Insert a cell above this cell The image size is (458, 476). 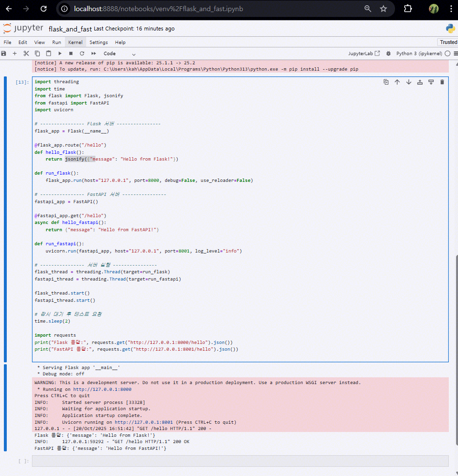(x=420, y=82)
